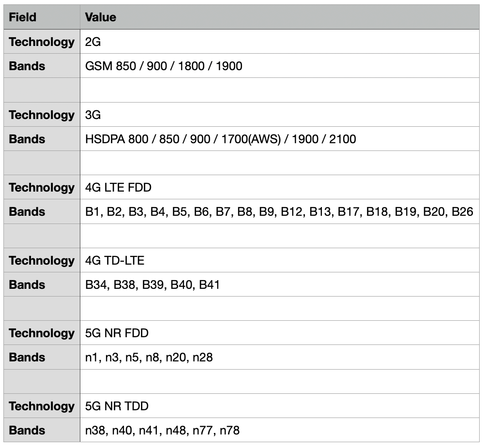Select the B34, B38, B39, B40, B41 cell
This screenshot has width=485, height=448.
tap(280, 284)
